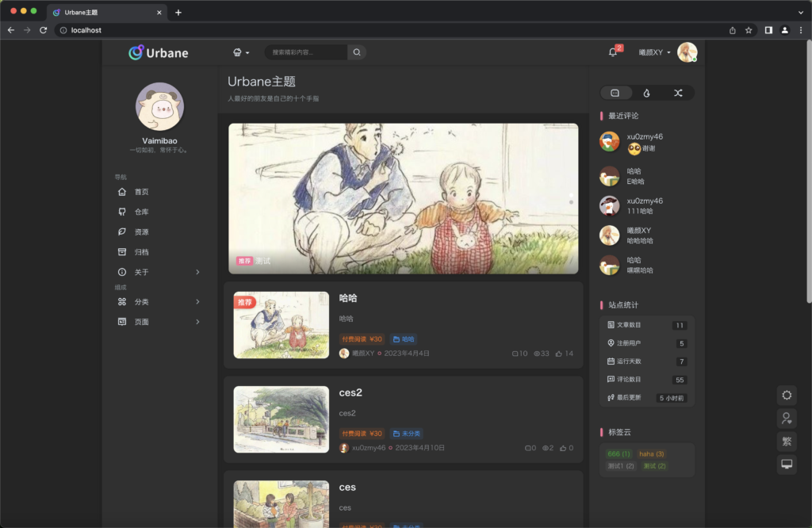Select the shuffle random-posts tab icon

(678, 93)
